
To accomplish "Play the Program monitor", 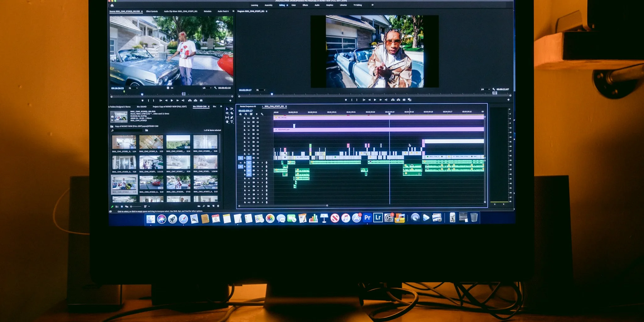I will [375, 100].
